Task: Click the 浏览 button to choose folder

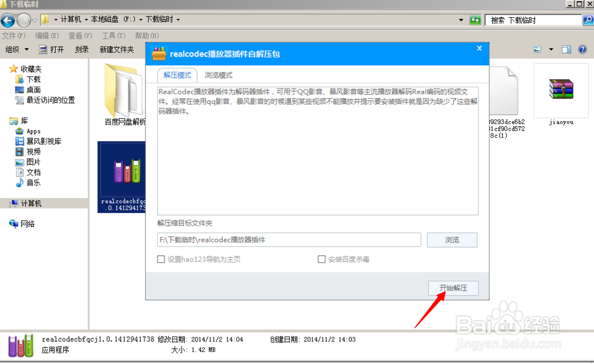Action: click(452, 240)
